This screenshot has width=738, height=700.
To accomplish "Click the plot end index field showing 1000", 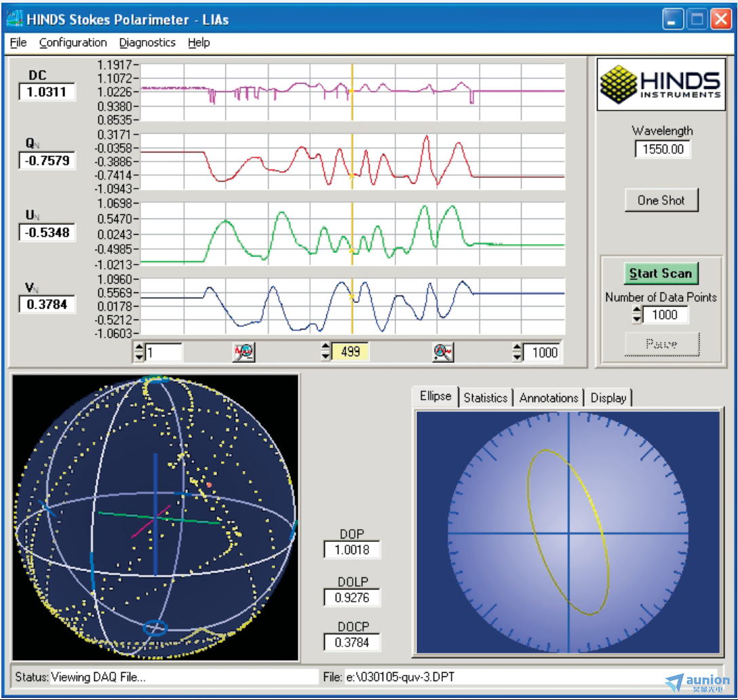I will pyautogui.click(x=541, y=352).
